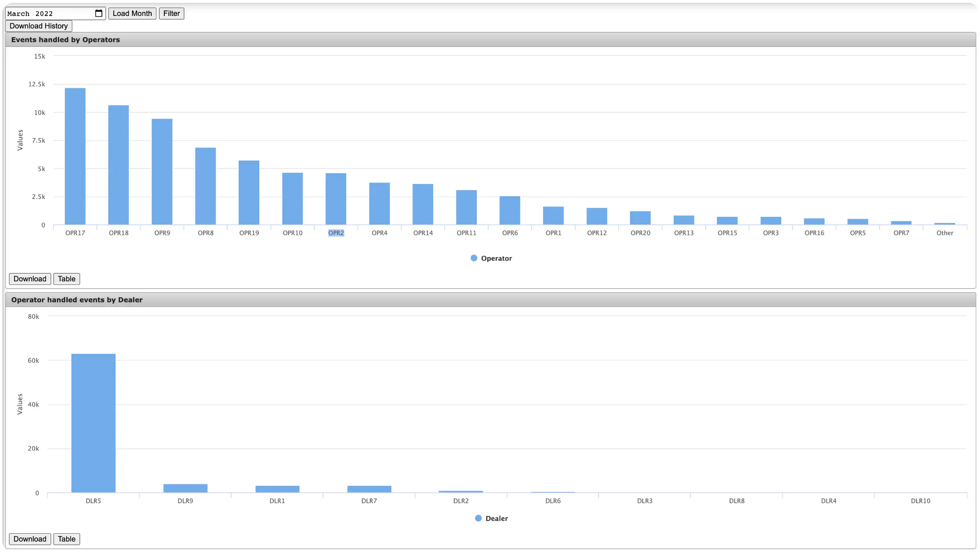The height and width of the screenshot is (552, 980).
Task: Open the Filter button
Action: [171, 14]
